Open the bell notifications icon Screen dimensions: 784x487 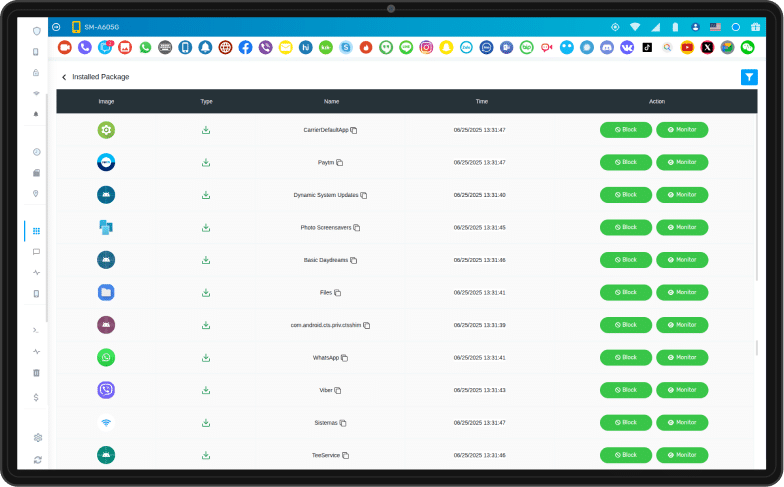[206, 48]
